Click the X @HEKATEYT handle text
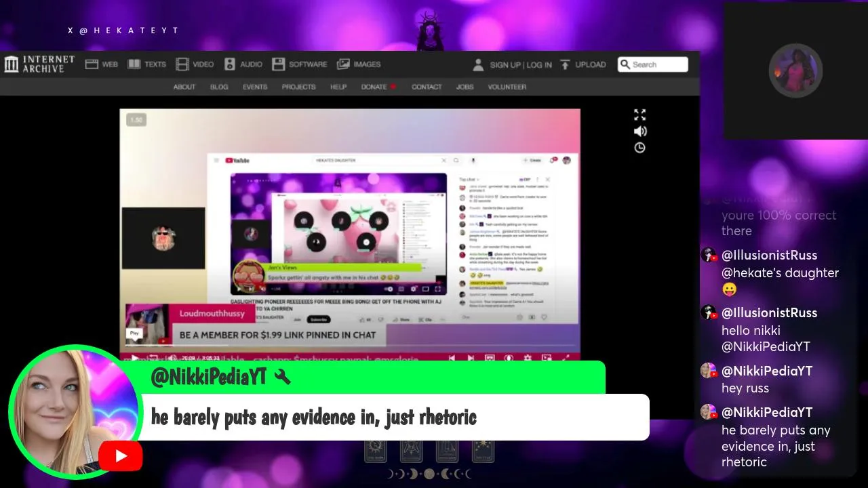Viewport: 868px width, 488px height. click(123, 30)
